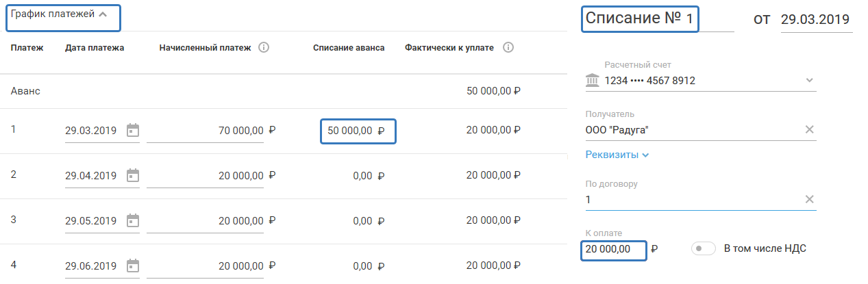This screenshot has height=284, width=868.
Task: Click the write-off date field 29.03.2019
Action: point(816,19)
